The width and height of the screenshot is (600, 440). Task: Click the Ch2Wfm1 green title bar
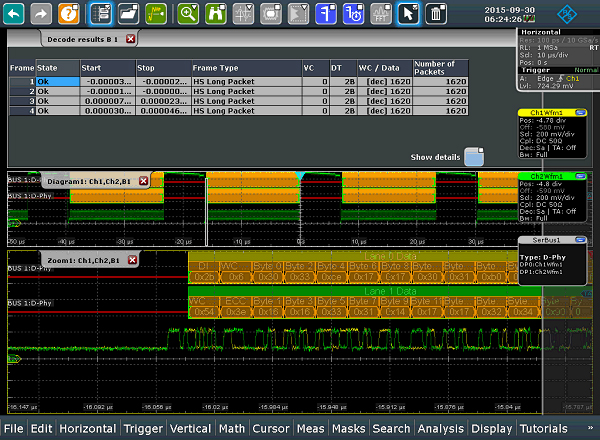[546, 176]
